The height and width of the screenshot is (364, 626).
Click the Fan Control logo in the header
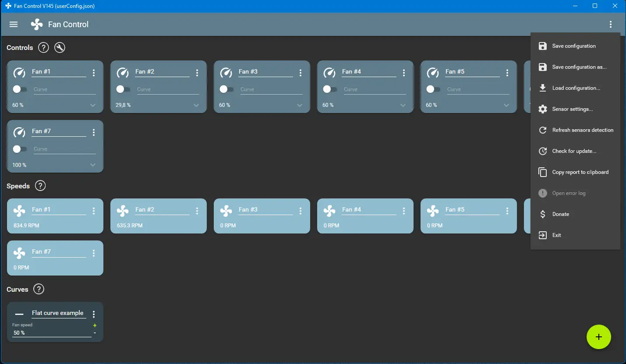click(37, 25)
